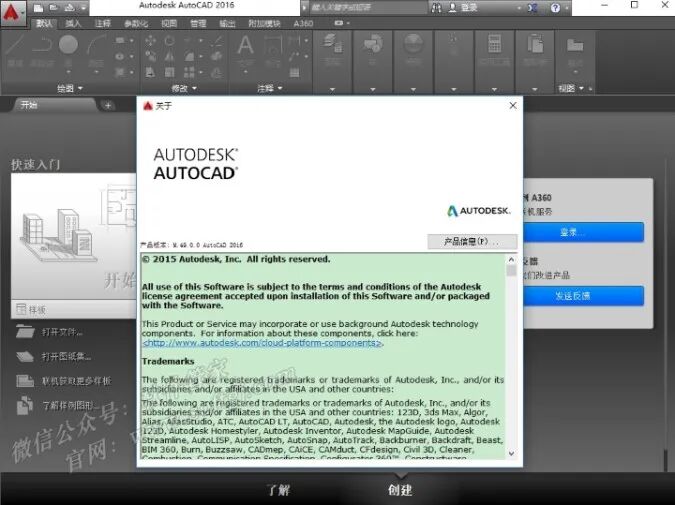Switch to the 管理 ribbon tab

[198, 23]
